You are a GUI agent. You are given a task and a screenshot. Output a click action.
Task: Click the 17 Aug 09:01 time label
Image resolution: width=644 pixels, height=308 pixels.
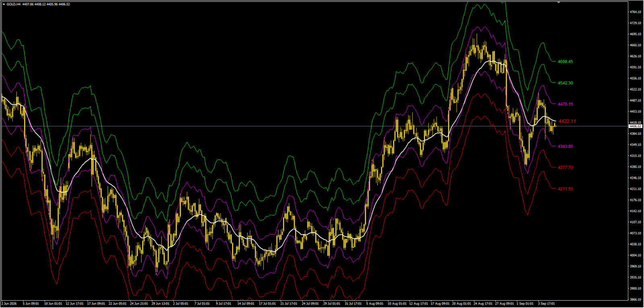tap(440, 304)
